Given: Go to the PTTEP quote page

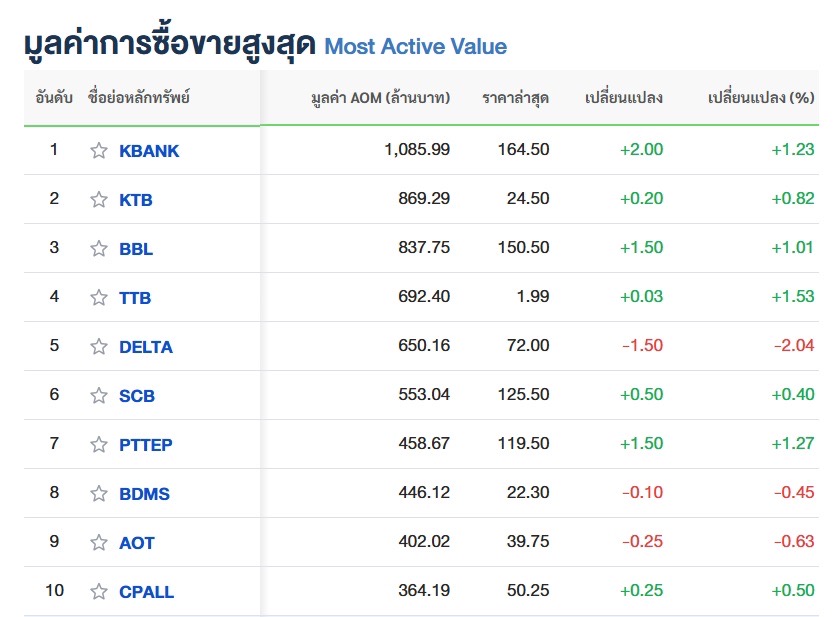Looking at the screenshot, I should [x=145, y=445].
